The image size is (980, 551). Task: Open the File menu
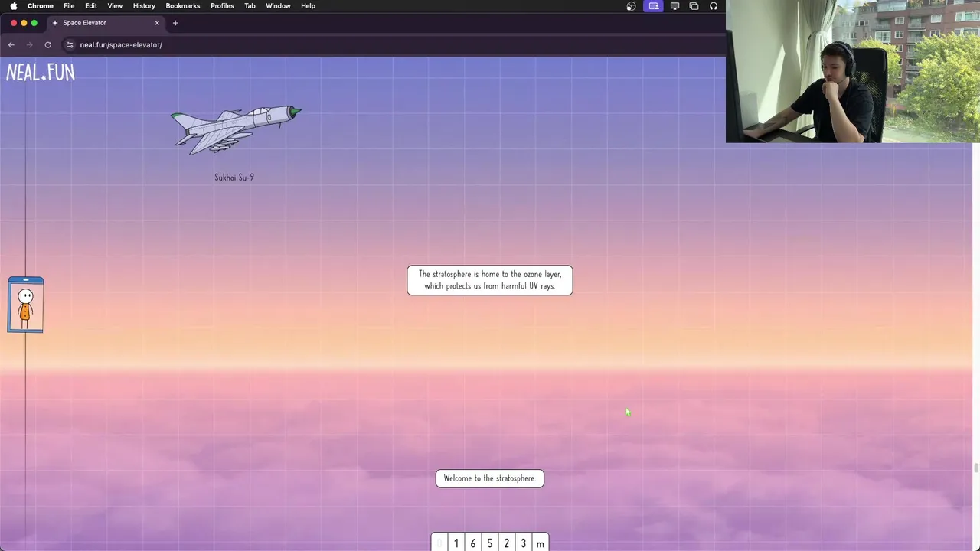tap(69, 6)
